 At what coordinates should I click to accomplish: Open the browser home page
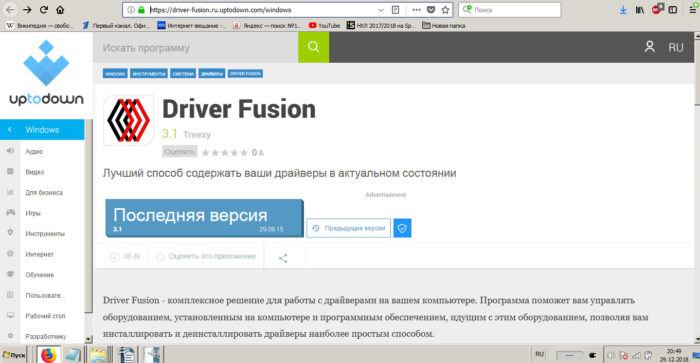coord(60,9)
